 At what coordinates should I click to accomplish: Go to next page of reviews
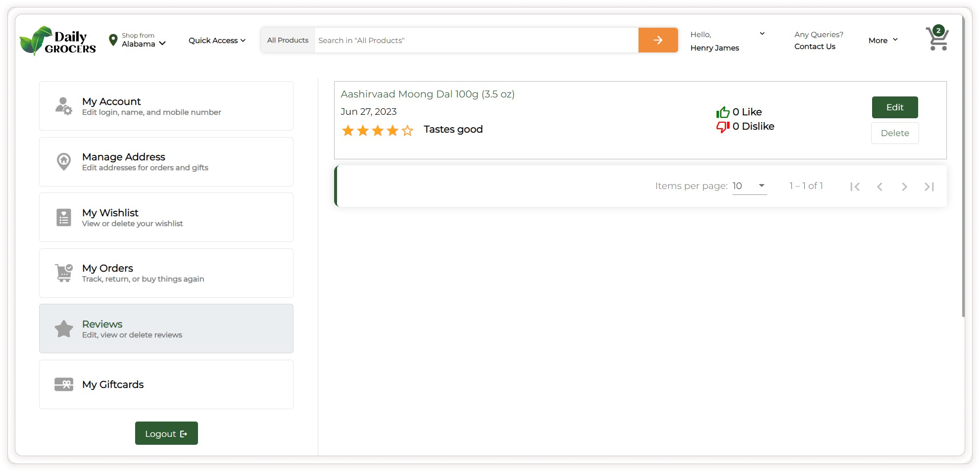(x=904, y=187)
